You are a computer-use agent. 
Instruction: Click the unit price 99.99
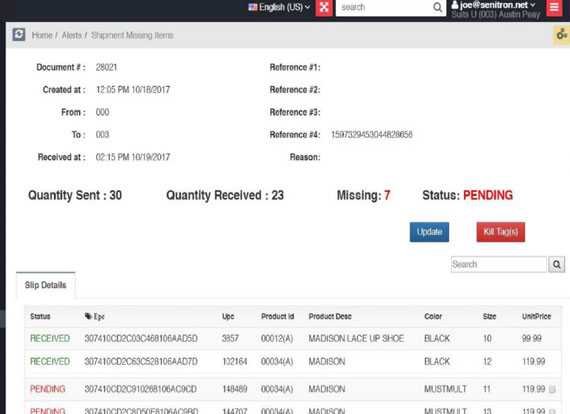pos(532,338)
